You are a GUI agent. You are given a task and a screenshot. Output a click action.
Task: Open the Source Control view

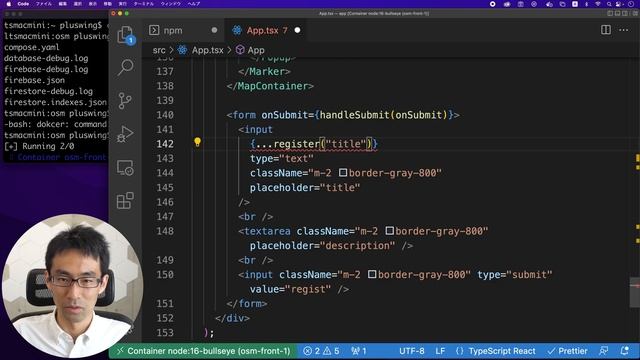(125, 100)
